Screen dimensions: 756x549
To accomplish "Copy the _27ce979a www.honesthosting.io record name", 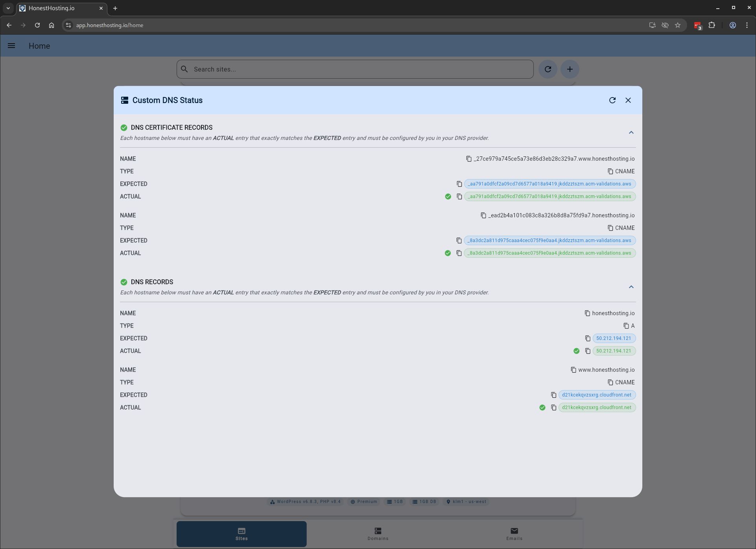I will click(468, 159).
